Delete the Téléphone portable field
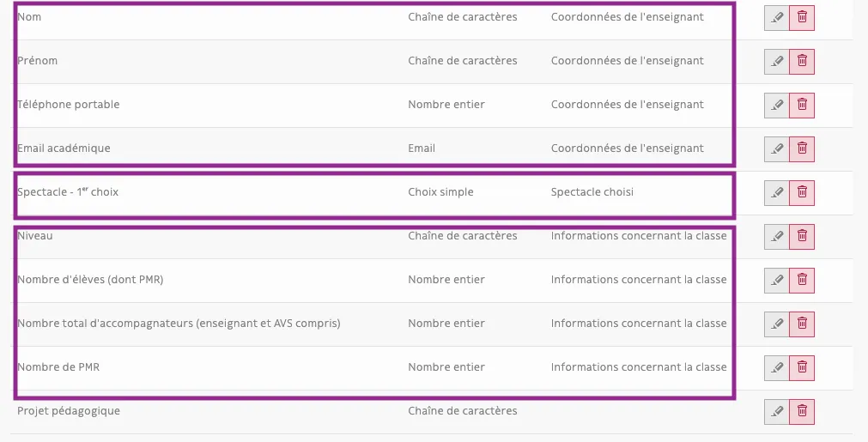Screen dimensions: 868x442 802,105
